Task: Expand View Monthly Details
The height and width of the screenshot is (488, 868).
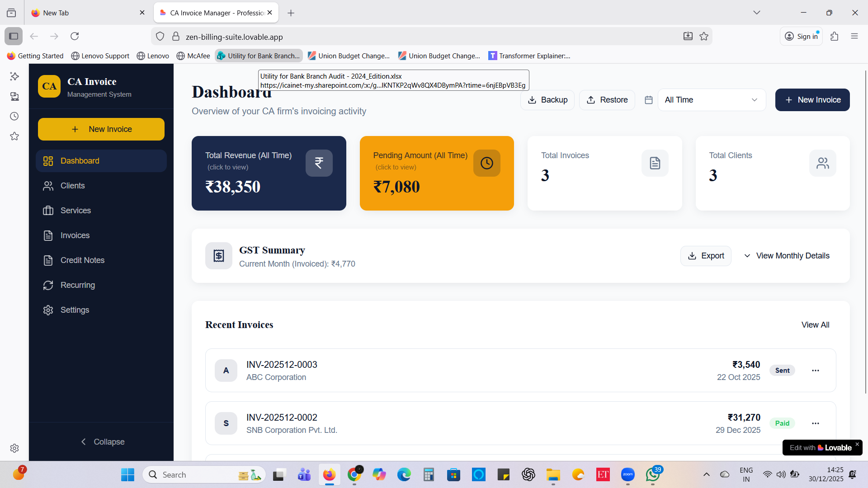Action: point(787,256)
